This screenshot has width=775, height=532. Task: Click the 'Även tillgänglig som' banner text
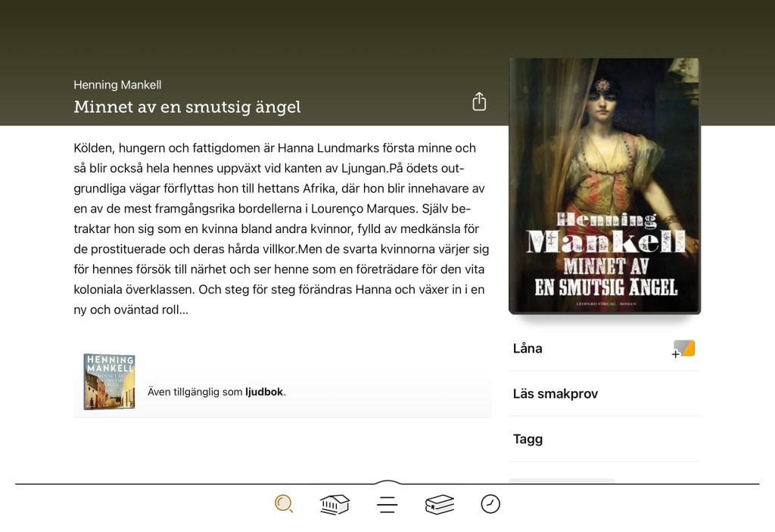coord(195,391)
